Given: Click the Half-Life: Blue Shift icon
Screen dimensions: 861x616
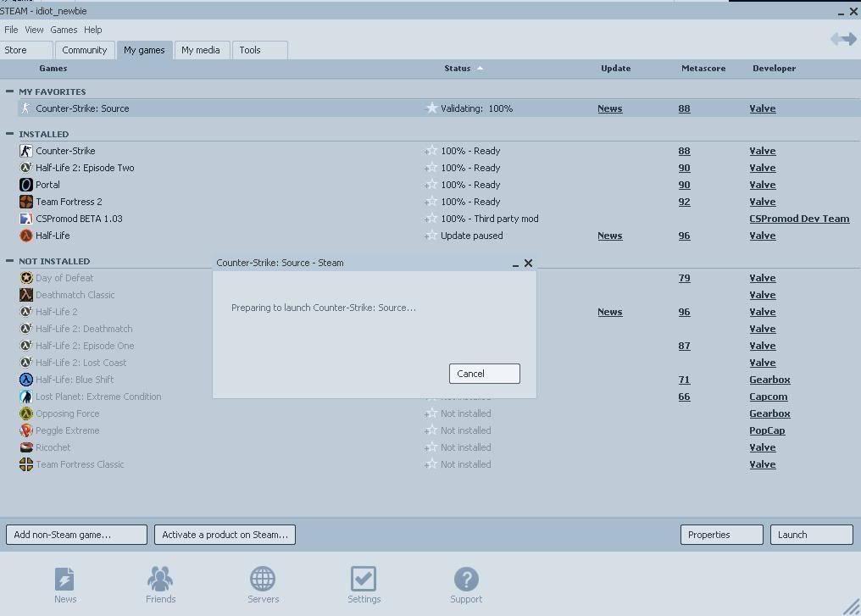Looking at the screenshot, I should (25, 380).
